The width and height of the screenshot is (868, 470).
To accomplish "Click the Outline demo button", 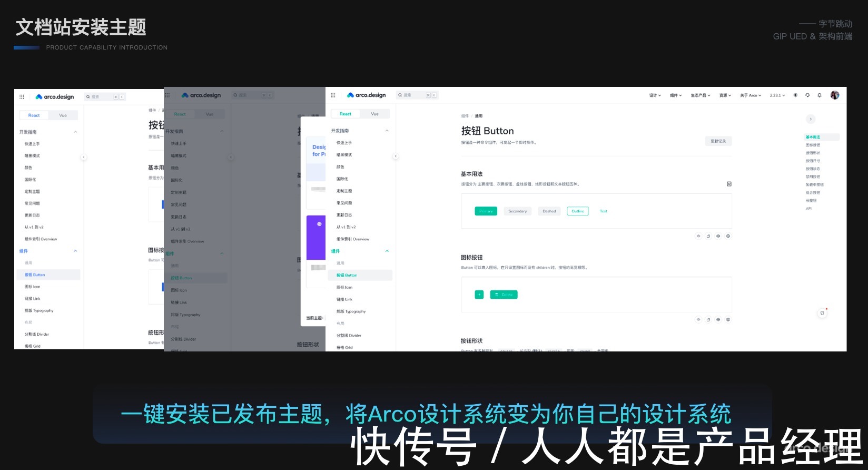I will tap(578, 211).
